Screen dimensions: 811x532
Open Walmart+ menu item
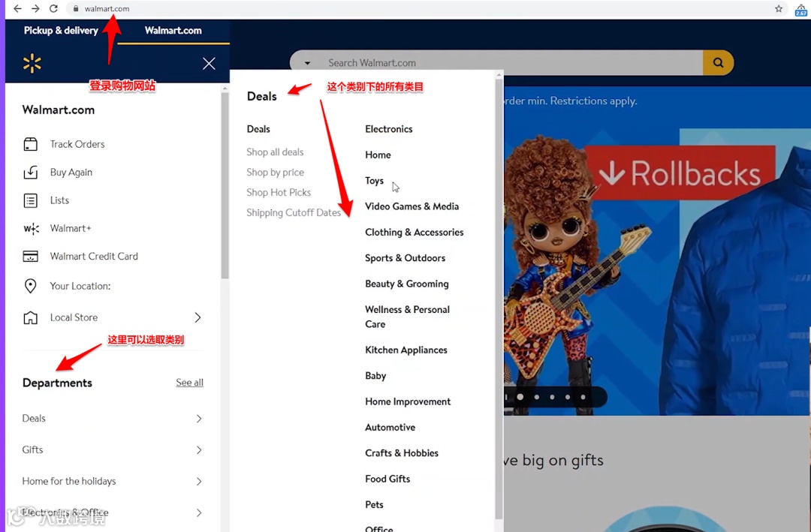pyautogui.click(x=71, y=228)
